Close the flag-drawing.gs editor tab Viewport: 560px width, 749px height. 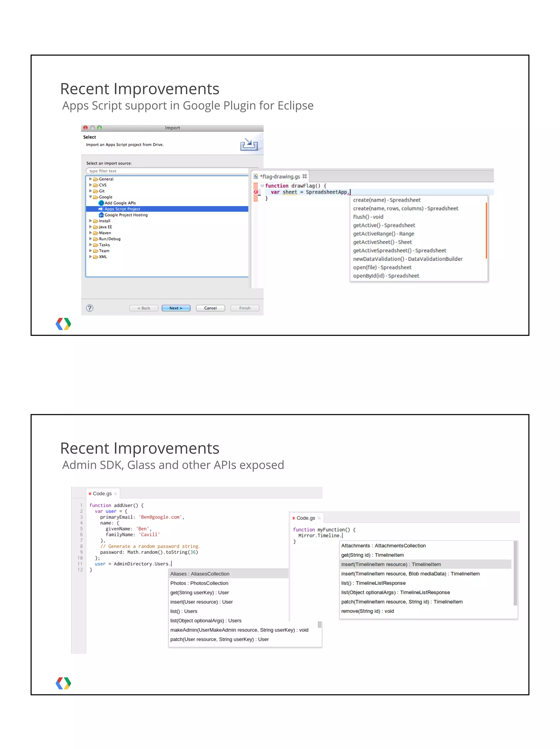click(x=305, y=176)
